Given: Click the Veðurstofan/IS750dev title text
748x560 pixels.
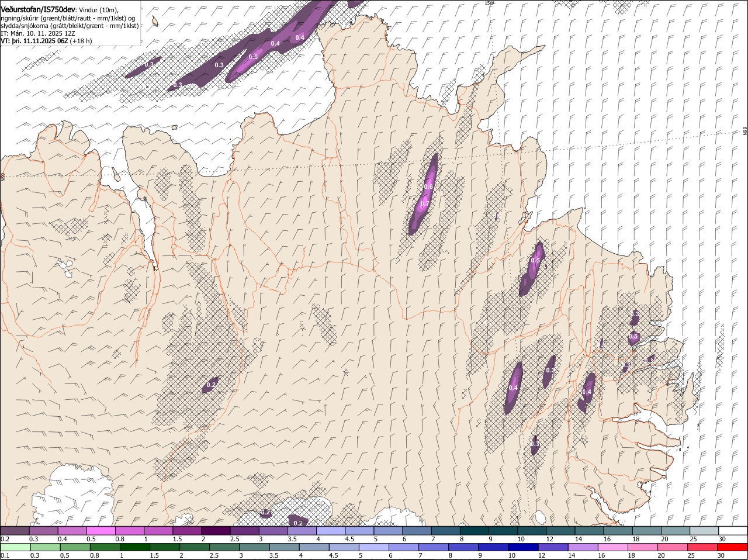Looking at the screenshot, I should (x=38, y=9).
